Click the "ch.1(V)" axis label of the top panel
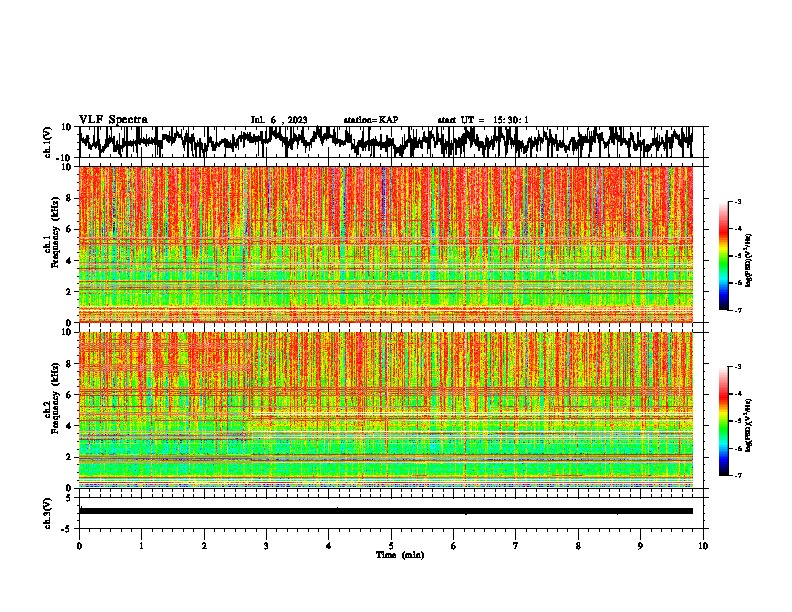The height and width of the screenshot is (612, 792). [48, 142]
